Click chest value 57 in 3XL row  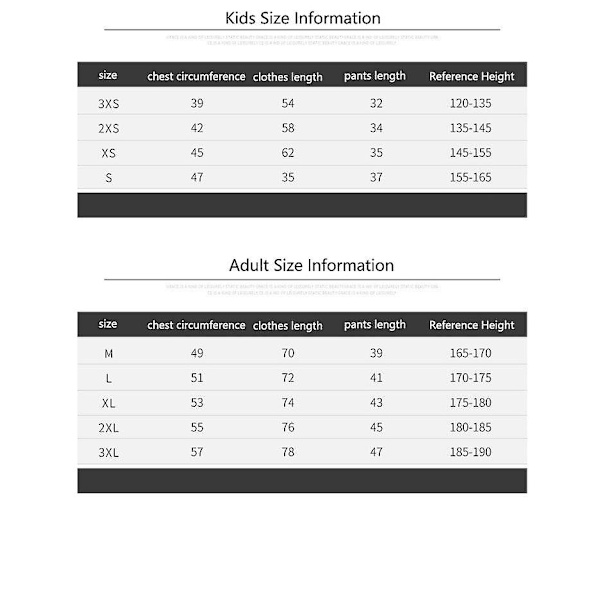point(197,452)
